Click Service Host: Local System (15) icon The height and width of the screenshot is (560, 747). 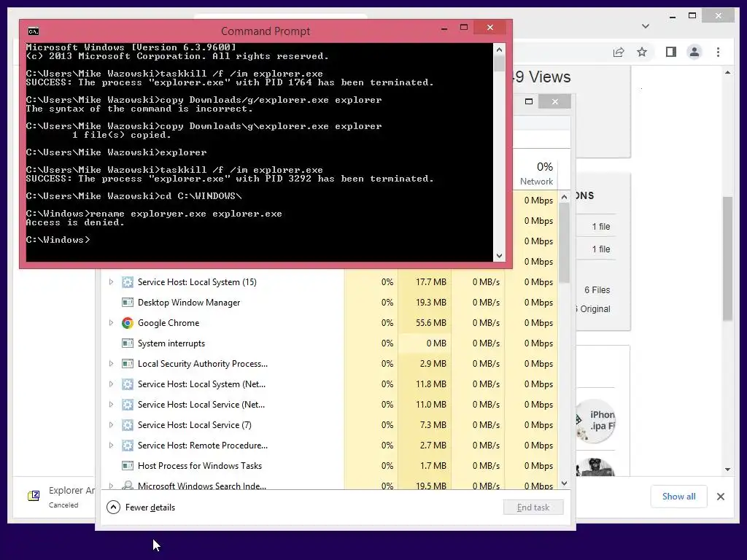point(127,282)
